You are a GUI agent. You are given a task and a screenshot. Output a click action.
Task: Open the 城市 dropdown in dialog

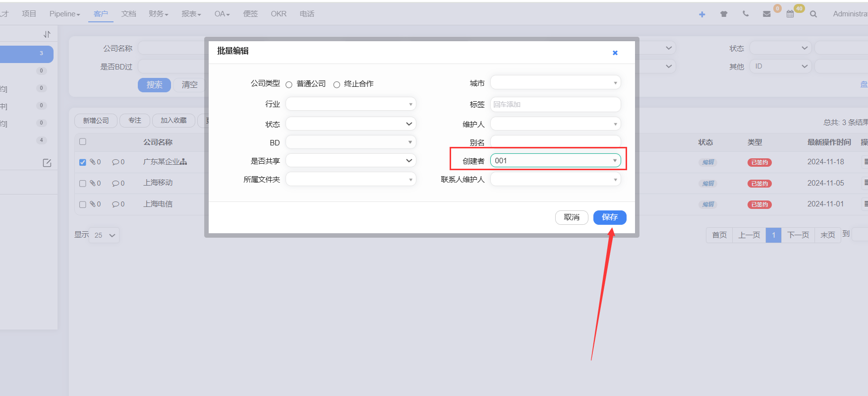click(555, 83)
